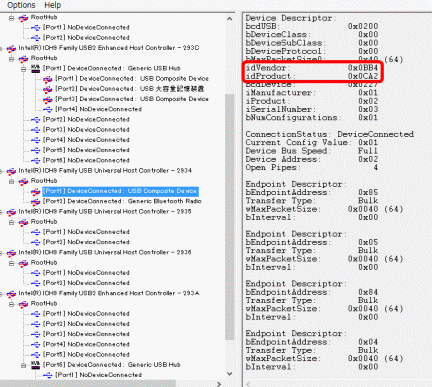Click the 'Device Address: 0x02' line
Screen dimensions: 432x387
[x=312, y=159]
